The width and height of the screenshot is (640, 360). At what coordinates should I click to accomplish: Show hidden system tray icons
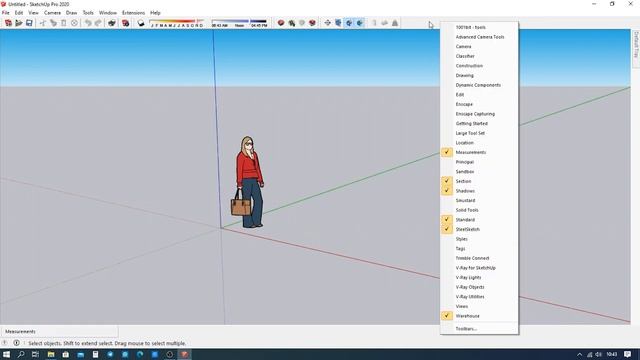(579, 354)
